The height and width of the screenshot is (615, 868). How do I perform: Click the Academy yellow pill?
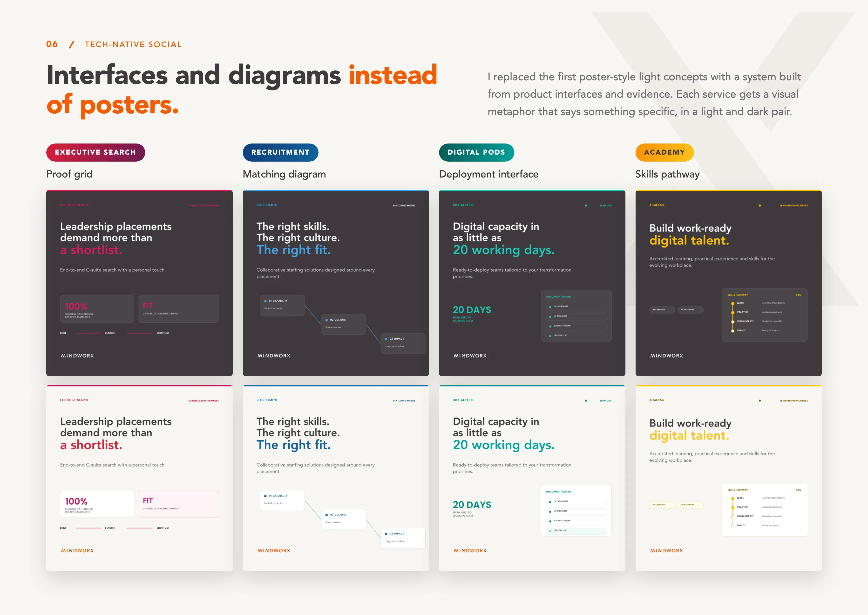[x=664, y=152]
